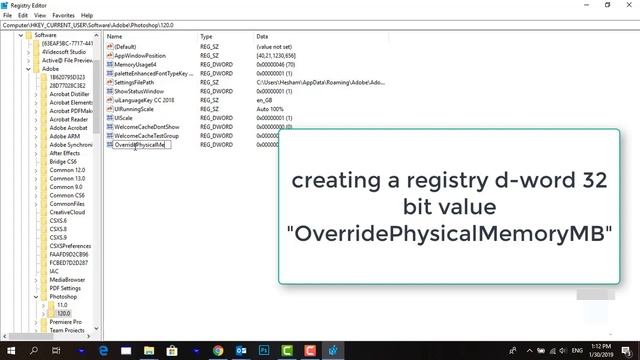This screenshot has width=640, height=360.
Task: Select the WelcomeCacheTestGroup value name
Action: click(x=146, y=136)
